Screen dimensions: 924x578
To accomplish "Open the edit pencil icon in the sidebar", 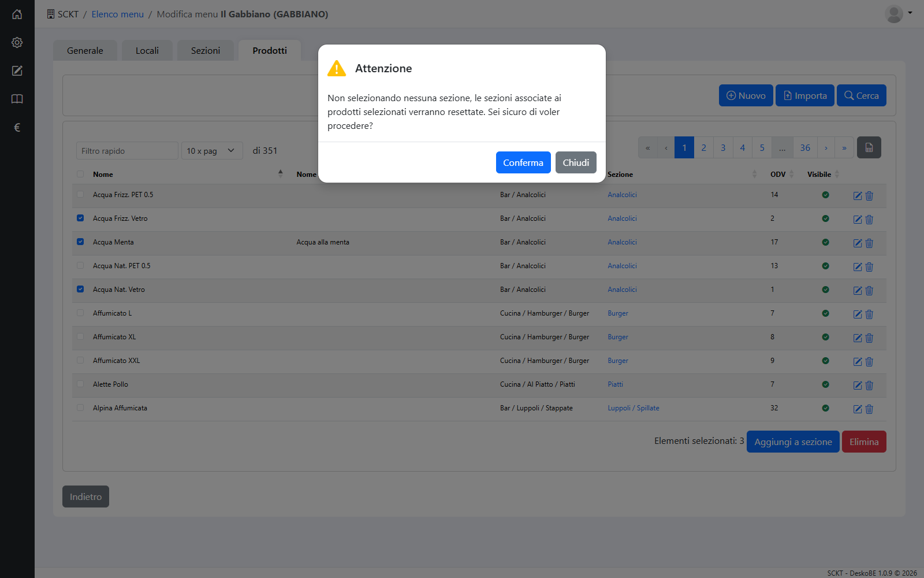I will click(x=17, y=71).
